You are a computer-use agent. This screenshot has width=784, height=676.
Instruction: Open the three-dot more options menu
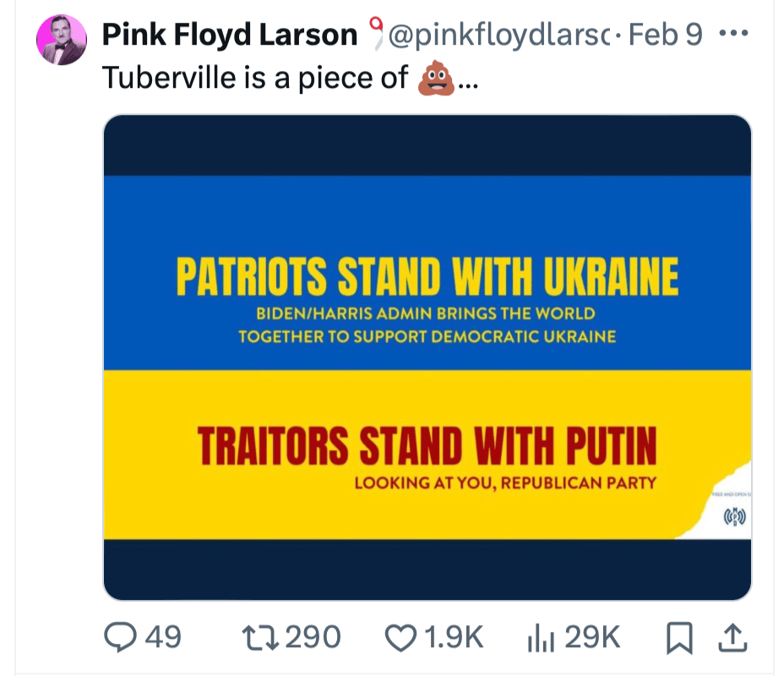pos(732,35)
